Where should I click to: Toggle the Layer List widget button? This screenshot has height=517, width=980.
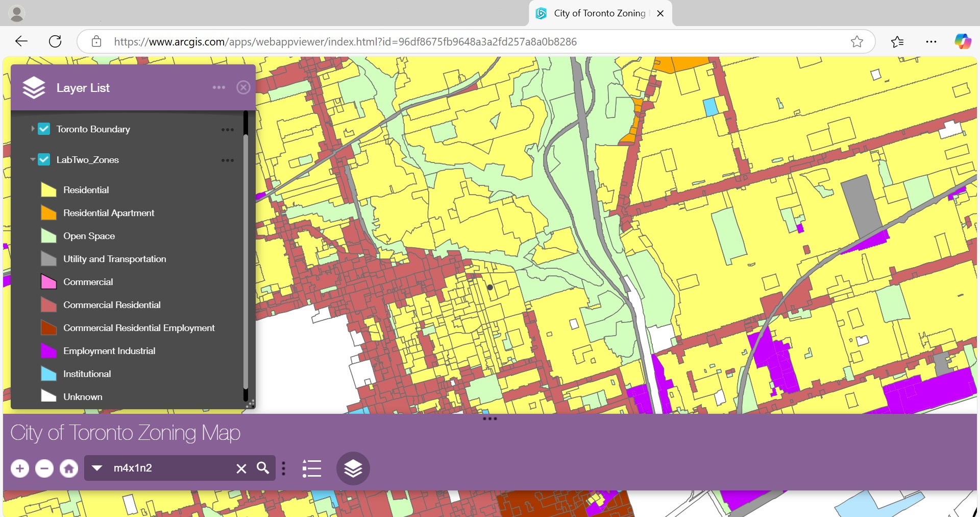[353, 468]
